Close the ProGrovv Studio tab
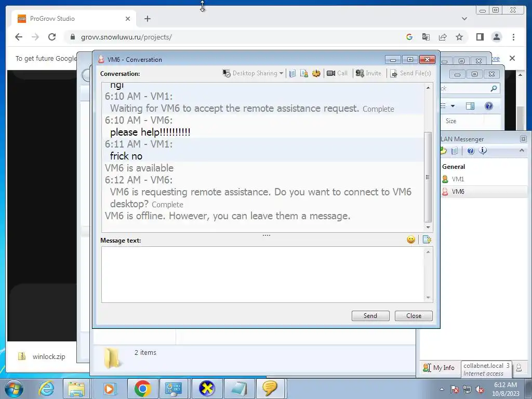 (128, 19)
